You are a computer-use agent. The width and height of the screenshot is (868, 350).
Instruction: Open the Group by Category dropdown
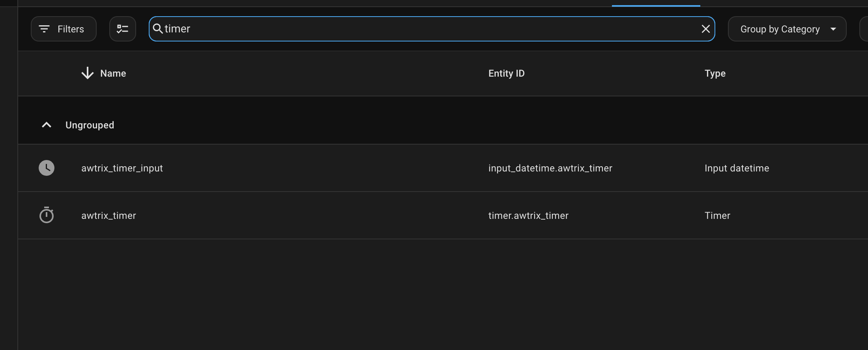tap(780, 29)
